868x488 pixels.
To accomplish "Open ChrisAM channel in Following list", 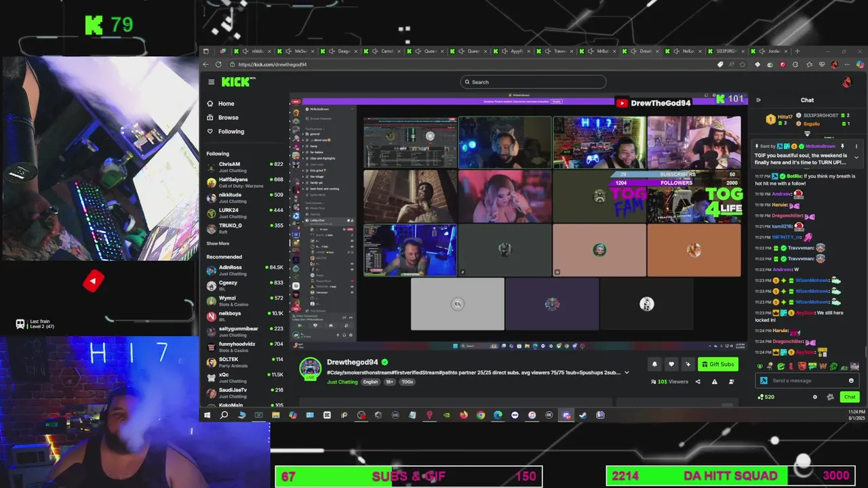I will [x=245, y=167].
